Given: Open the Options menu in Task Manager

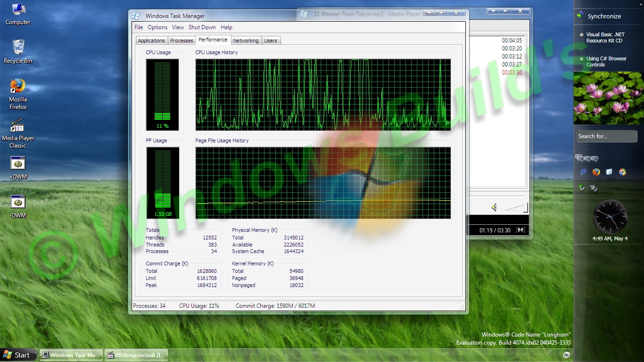Looking at the screenshot, I should point(157,27).
